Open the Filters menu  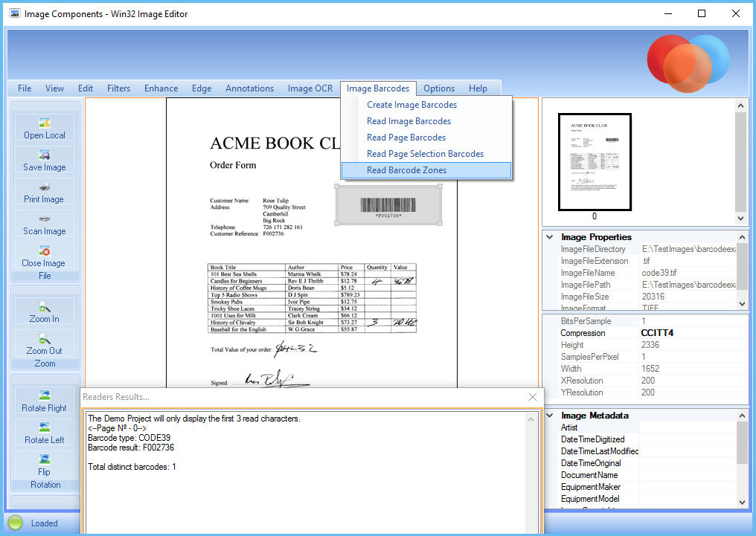tap(118, 88)
